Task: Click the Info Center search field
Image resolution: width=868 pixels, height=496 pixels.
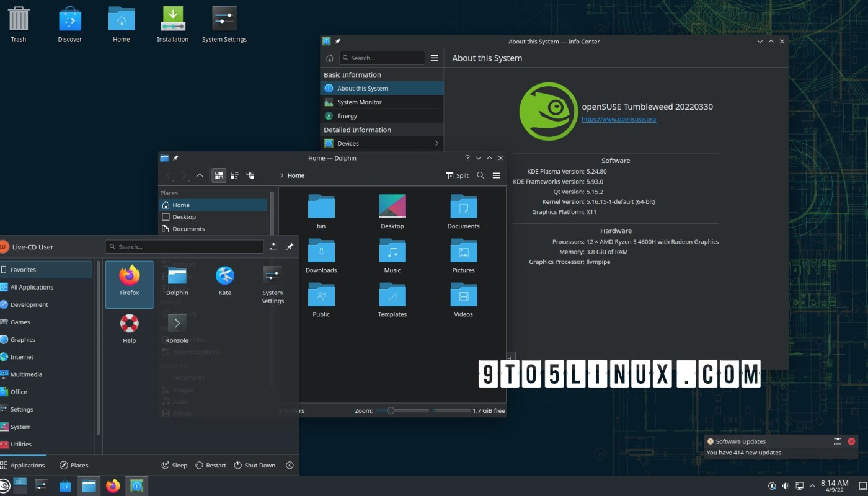Action: tap(382, 58)
